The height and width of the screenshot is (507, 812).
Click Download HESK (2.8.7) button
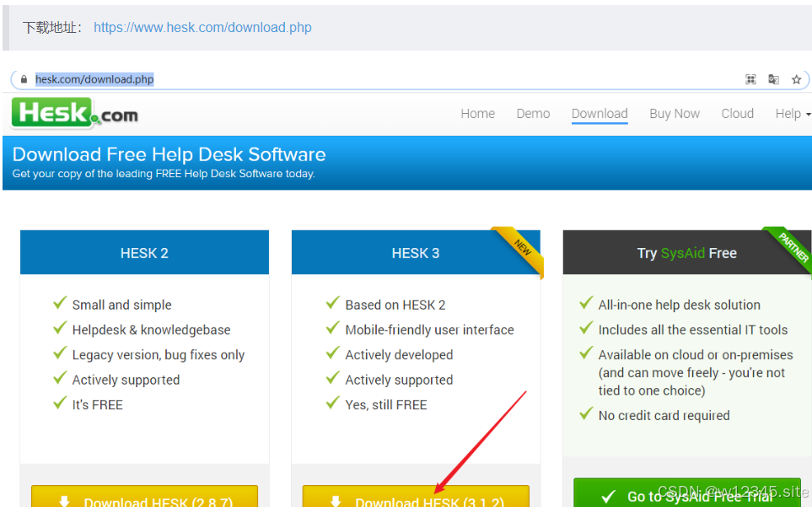(x=144, y=496)
